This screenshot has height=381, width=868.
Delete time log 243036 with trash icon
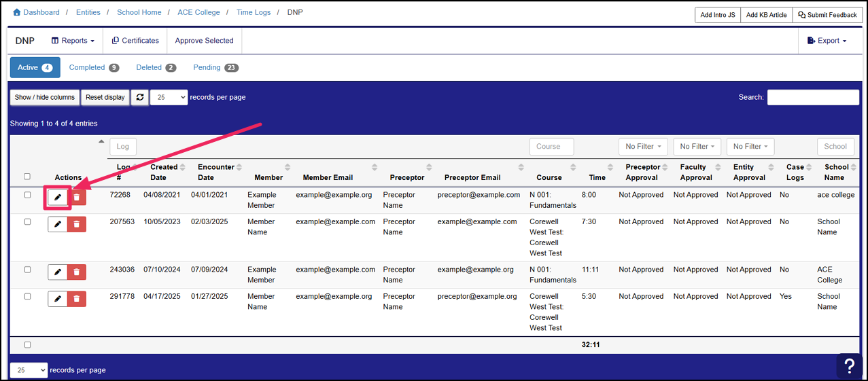[x=77, y=272]
